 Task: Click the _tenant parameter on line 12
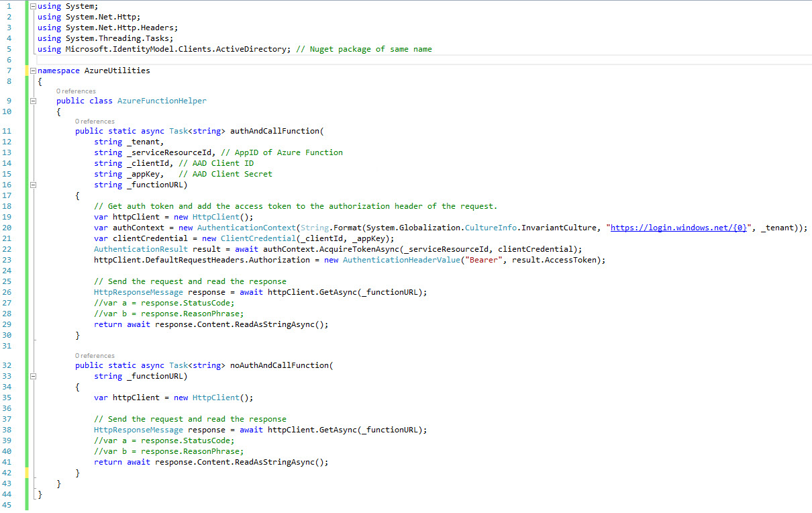pos(143,142)
